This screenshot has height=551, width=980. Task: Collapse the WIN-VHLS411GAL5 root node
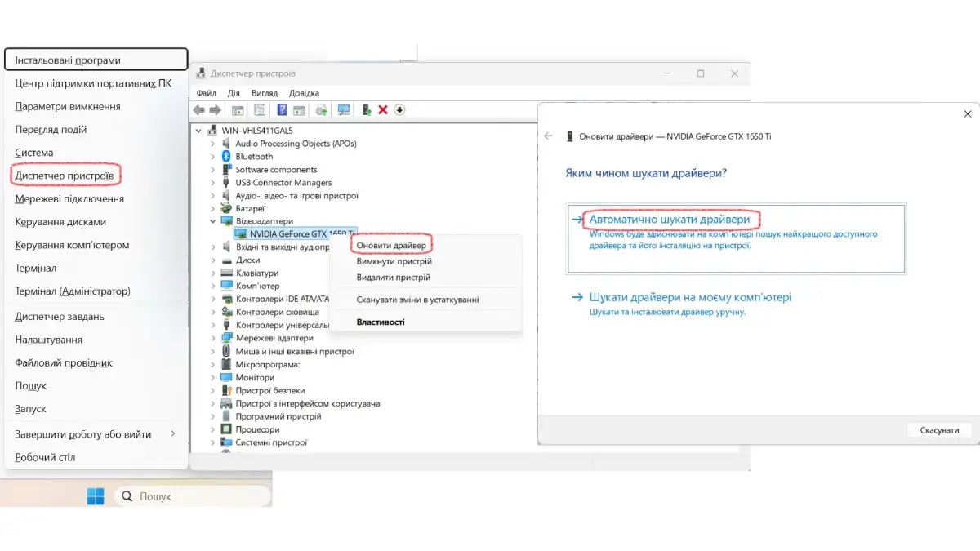(199, 131)
